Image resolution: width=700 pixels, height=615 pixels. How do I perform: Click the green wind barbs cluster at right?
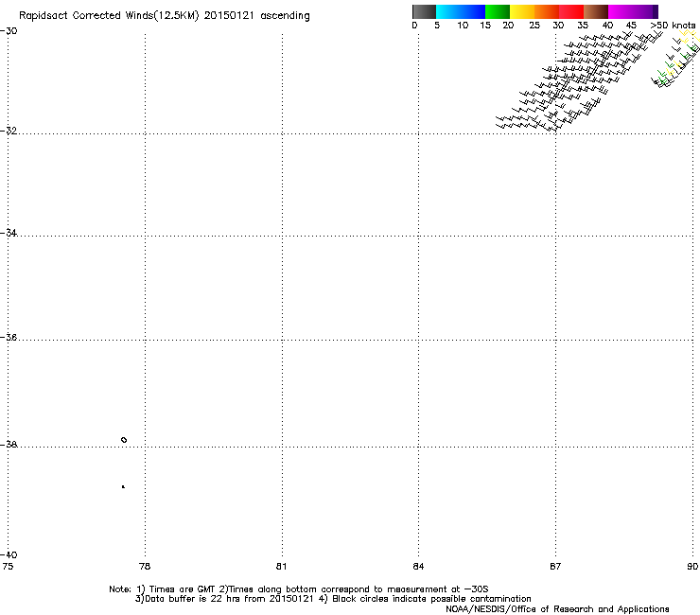pyautogui.click(x=664, y=76)
